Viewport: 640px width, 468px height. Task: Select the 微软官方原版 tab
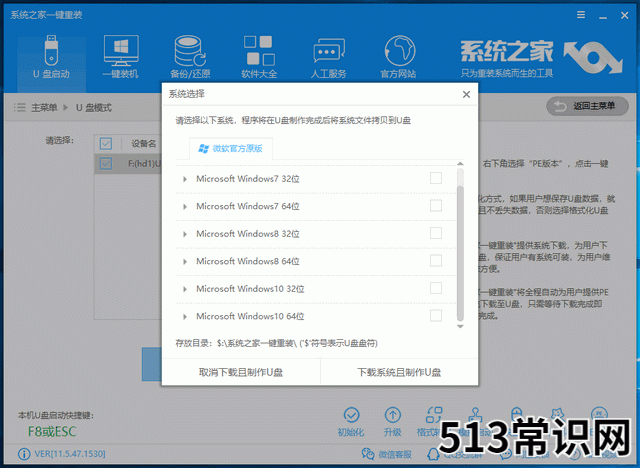(231, 149)
